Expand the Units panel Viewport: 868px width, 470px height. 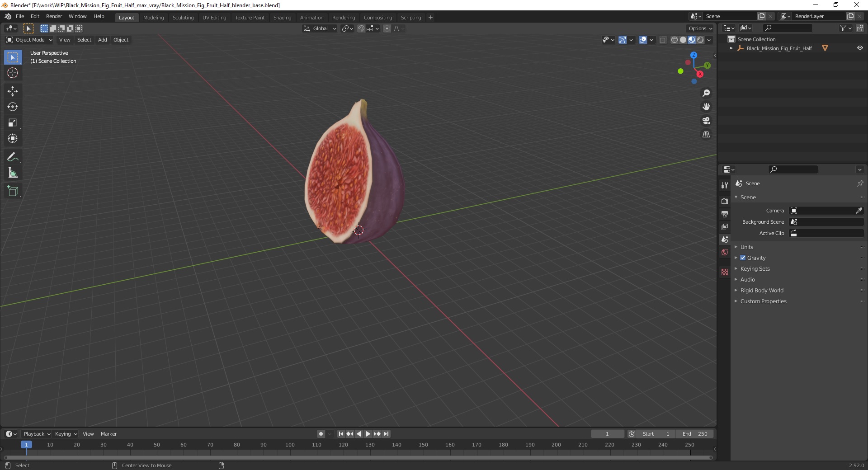747,247
